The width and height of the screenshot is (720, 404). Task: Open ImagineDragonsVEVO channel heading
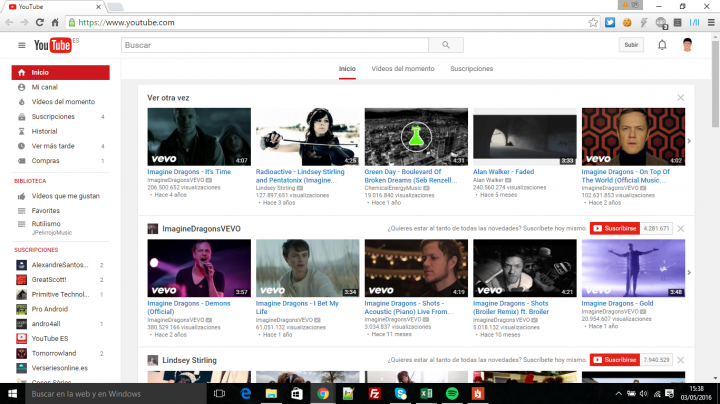click(x=201, y=229)
